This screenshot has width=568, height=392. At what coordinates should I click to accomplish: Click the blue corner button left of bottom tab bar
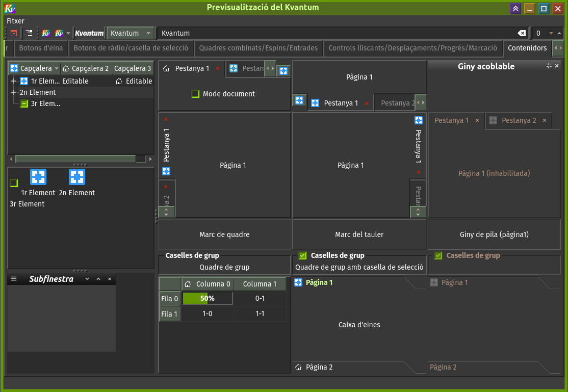299,100
